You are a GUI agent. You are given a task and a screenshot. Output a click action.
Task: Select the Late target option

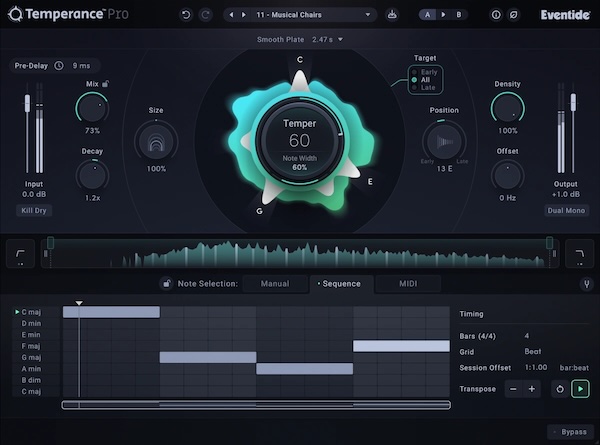(x=424, y=88)
